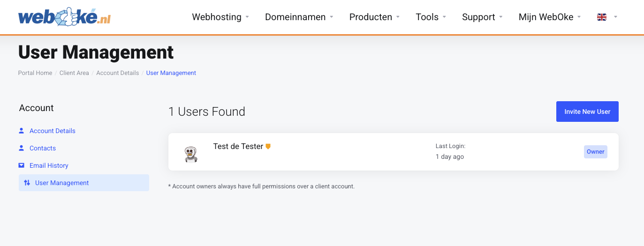Viewport: 644px width, 246px height.
Task: Go to Portal Home breadcrumb
Action: click(35, 73)
